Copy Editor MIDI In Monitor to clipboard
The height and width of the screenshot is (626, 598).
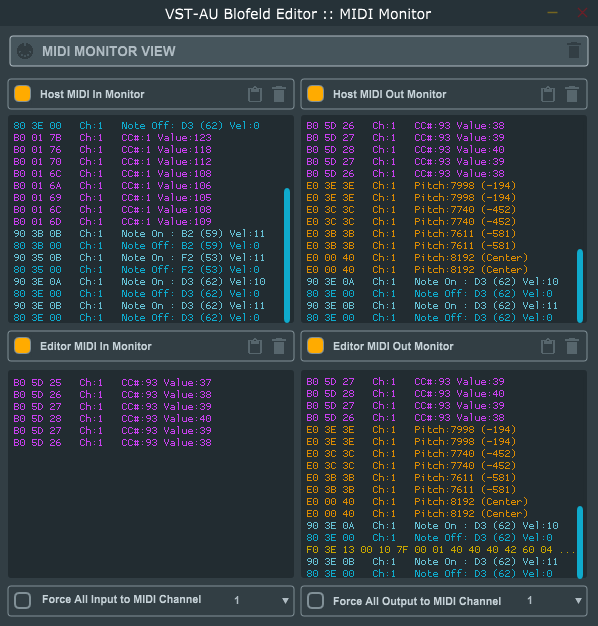(255, 346)
